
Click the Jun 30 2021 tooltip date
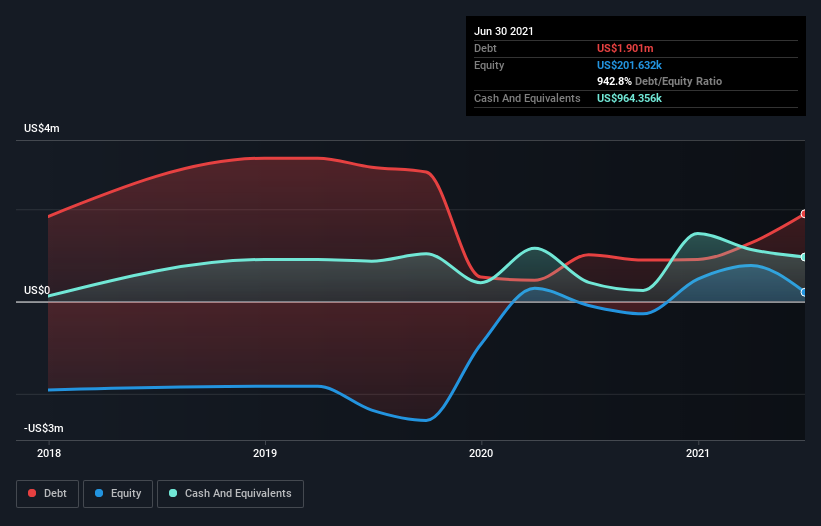coord(504,31)
